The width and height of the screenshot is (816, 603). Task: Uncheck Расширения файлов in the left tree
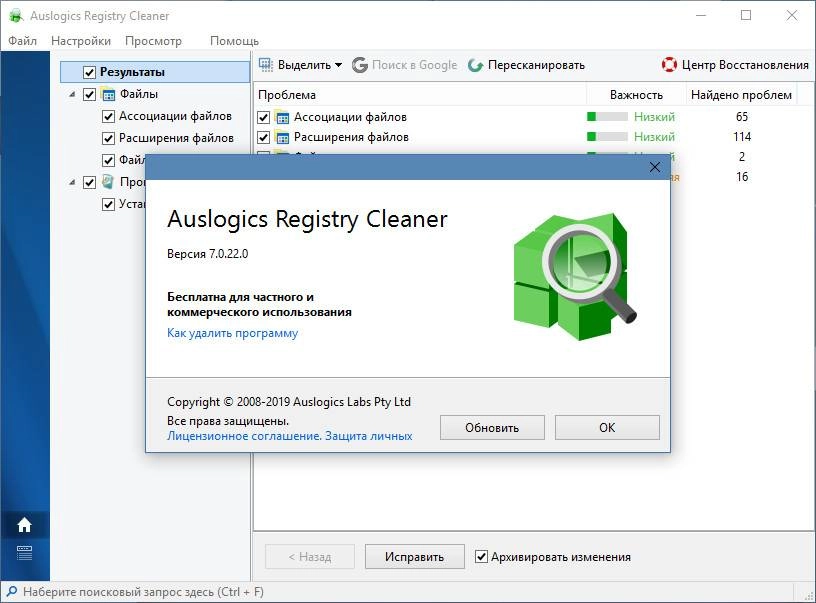(108, 138)
